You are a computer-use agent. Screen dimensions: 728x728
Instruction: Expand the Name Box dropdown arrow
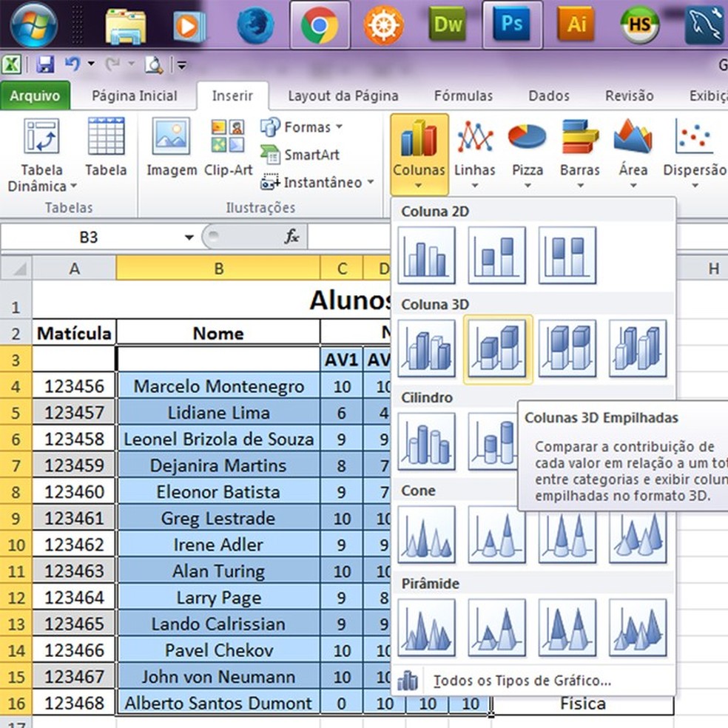pos(189,237)
